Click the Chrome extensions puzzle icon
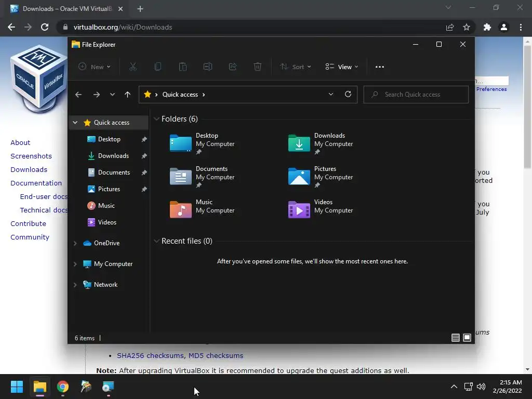Image resolution: width=532 pixels, height=399 pixels. pos(487,27)
